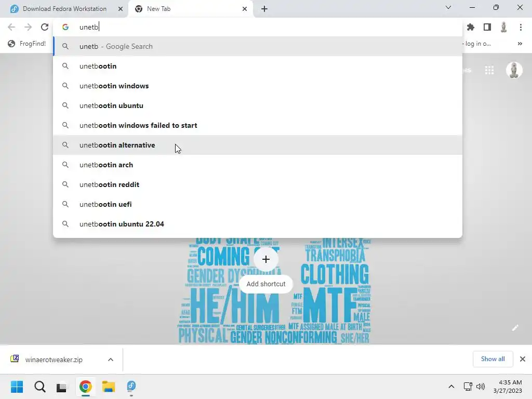Viewport: 532px width, 399px height.
Task: Open the volume tray icon
Action: click(481, 387)
